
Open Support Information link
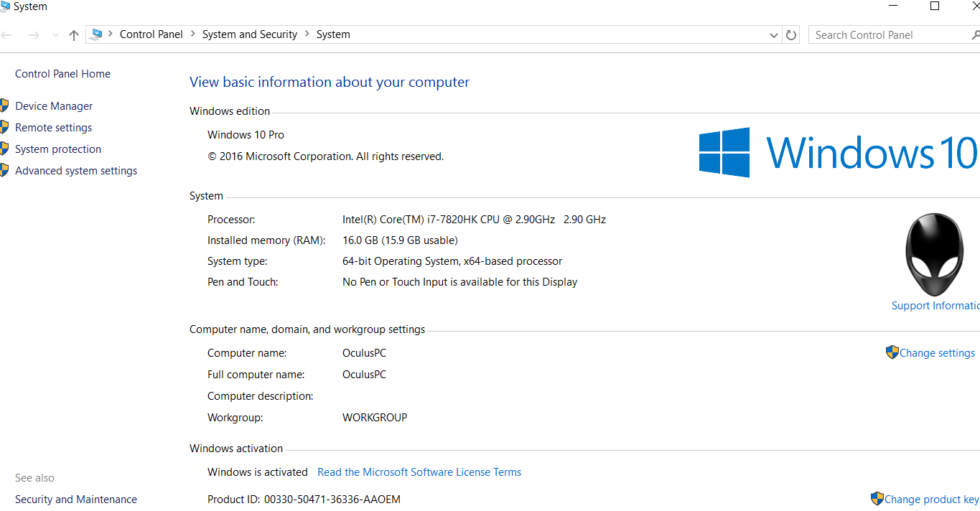point(935,306)
